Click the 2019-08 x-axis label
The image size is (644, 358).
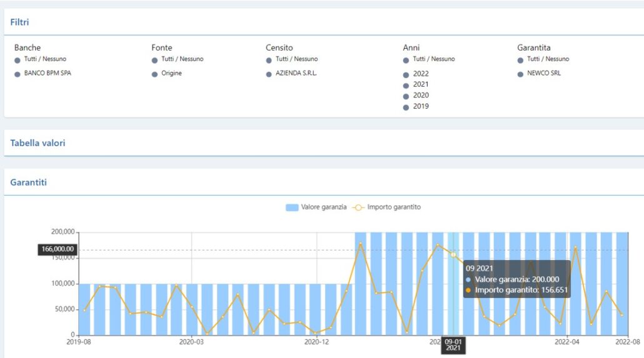pyautogui.click(x=78, y=342)
